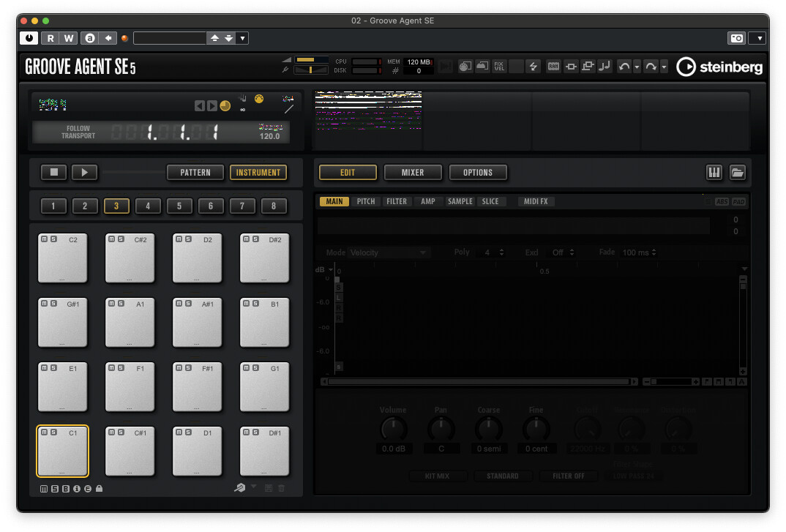Click the A/B settings compare icon
The width and height of the screenshot is (786, 532).
click(x=90, y=38)
